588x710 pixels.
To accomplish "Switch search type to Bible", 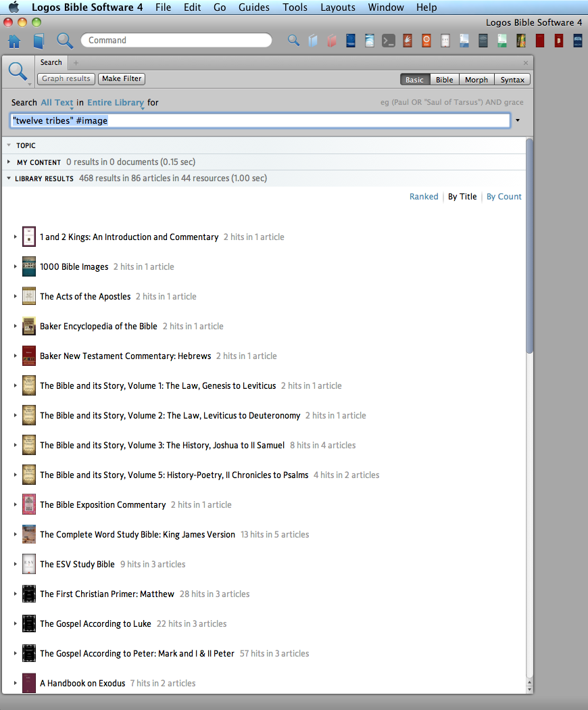I will tap(445, 80).
